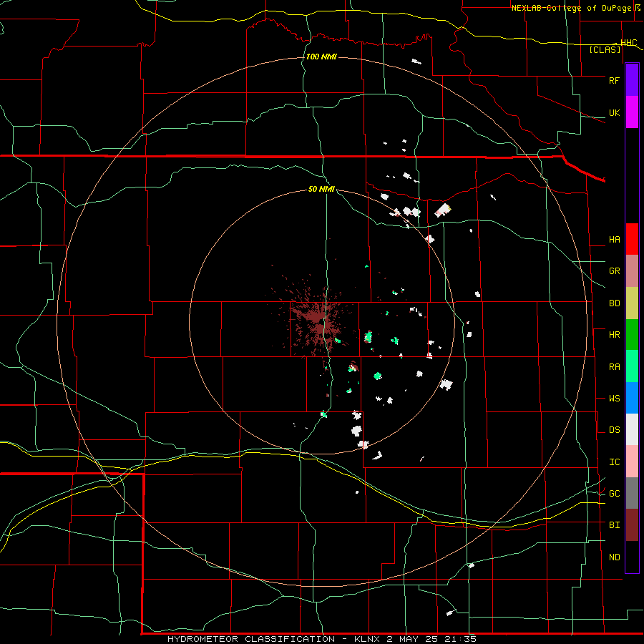Viewport: 644px width, 644px height.
Task: Click the dark green HR legend swatch
Action: (x=632, y=334)
